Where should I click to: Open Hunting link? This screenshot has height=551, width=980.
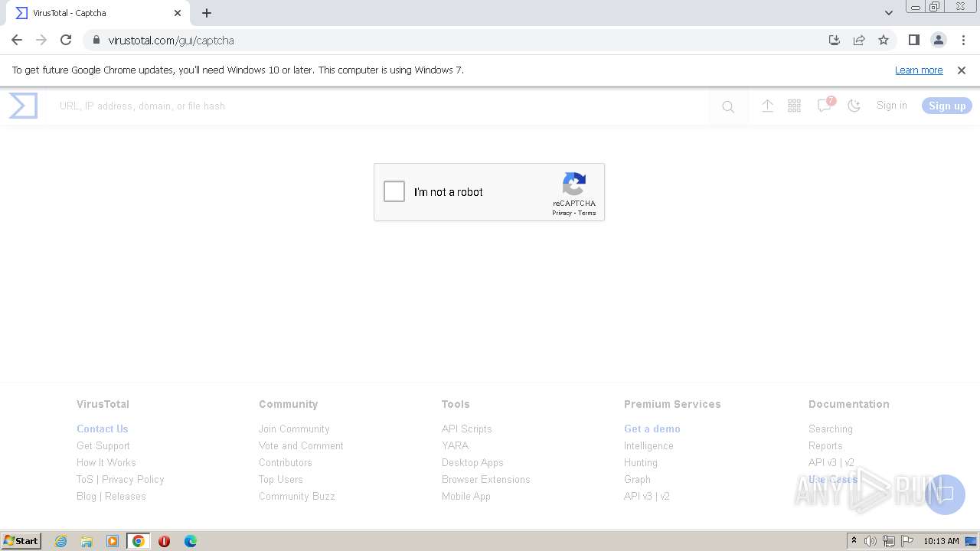click(x=641, y=462)
